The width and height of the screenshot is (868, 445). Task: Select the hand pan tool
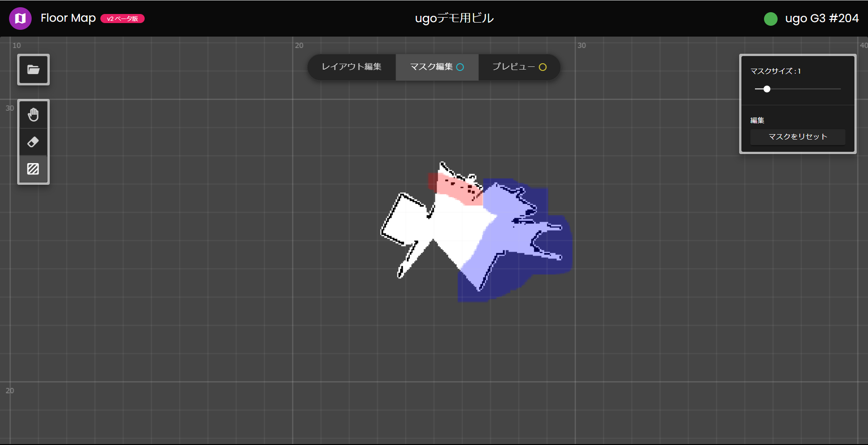(33, 114)
